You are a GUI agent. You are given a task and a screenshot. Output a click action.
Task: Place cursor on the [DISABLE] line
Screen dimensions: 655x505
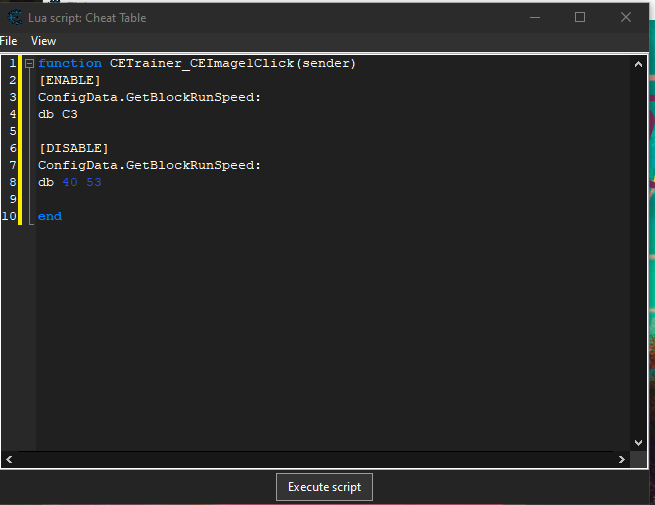pyautogui.click(x=73, y=148)
